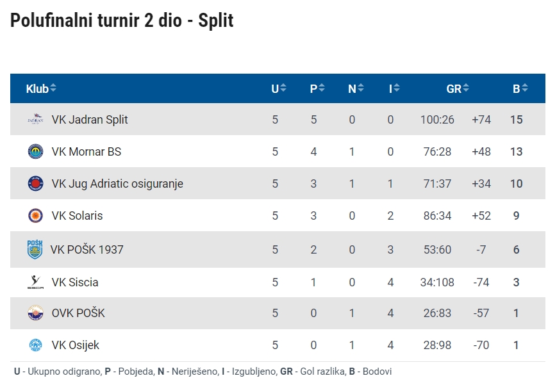This screenshot has width=548, height=392.
Task: Sort table by P (wins) column
Action: click(317, 89)
